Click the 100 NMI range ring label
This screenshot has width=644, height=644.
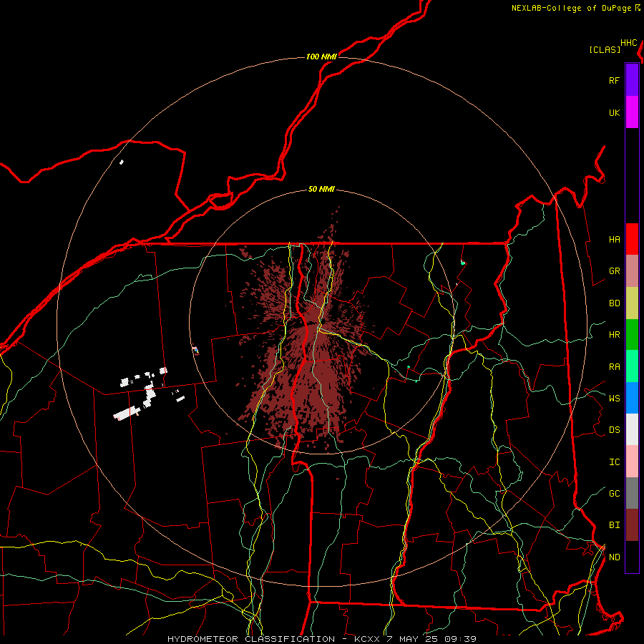(x=321, y=57)
